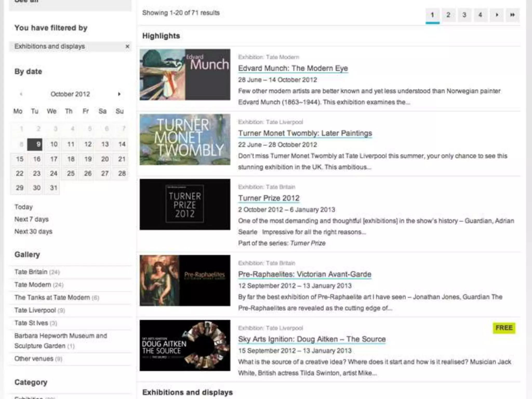Jump to last page of results
This screenshot has width=532, height=399.
[512, 15]
